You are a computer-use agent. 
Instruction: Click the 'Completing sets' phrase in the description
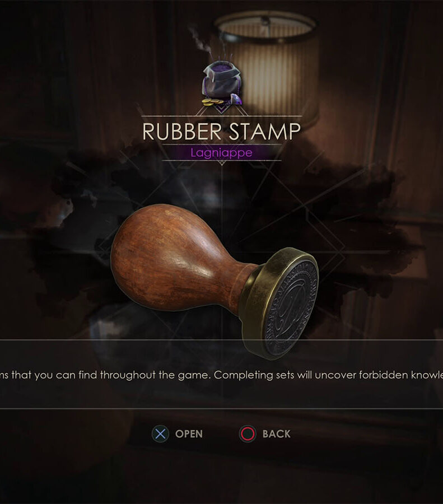[253, 375]
